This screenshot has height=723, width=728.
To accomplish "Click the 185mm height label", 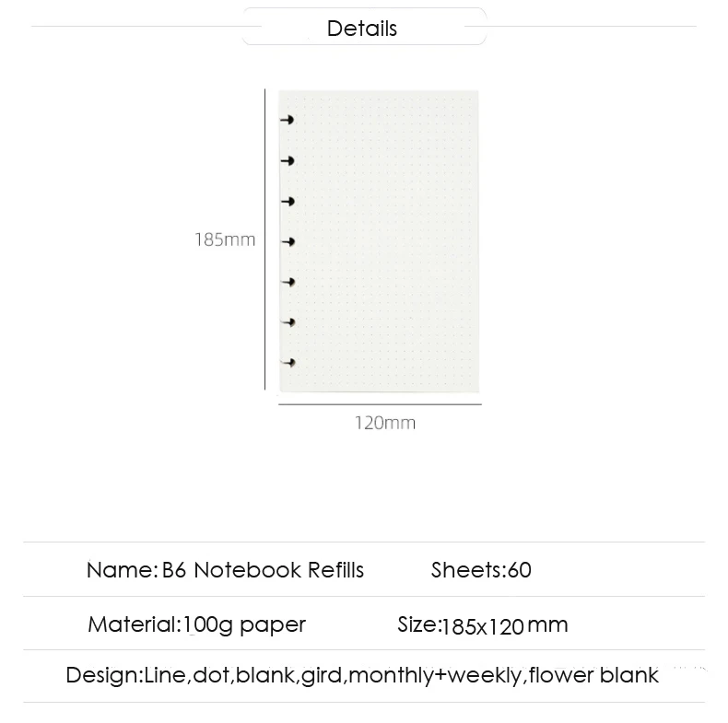I will point(225,240).
